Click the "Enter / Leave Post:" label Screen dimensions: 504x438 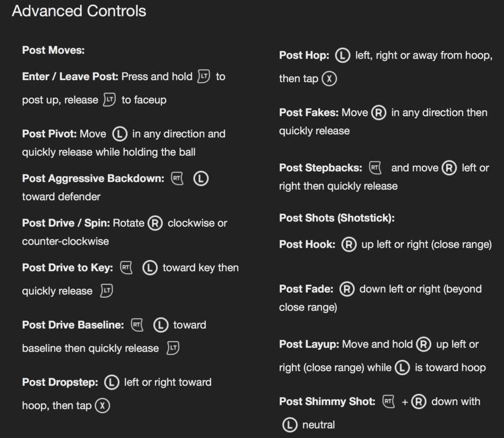point(70,77)
